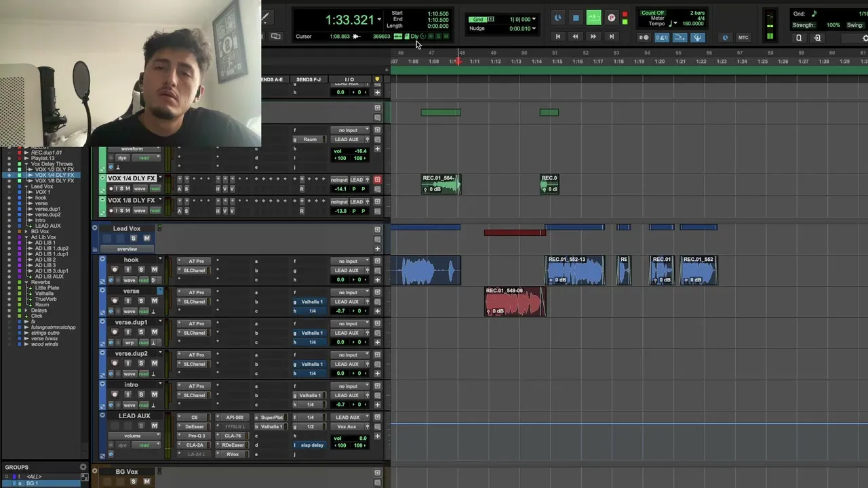Click the elastic audio wrp selector on verse.dup1
868x488 pixels.
click(129, 342)
